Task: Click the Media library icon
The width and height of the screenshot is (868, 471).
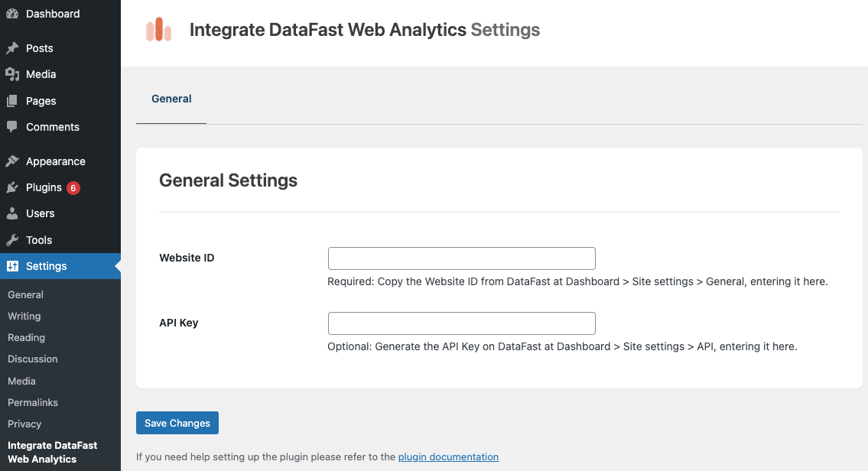Action: [12, 74]
